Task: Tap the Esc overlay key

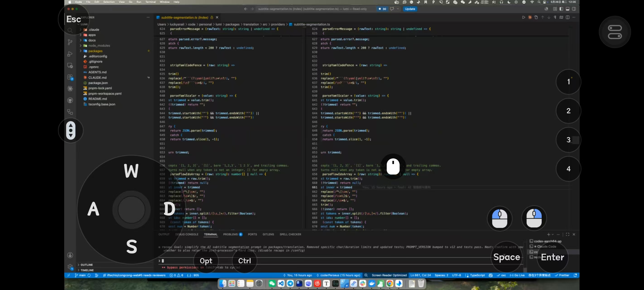Action: click(74, 19)
